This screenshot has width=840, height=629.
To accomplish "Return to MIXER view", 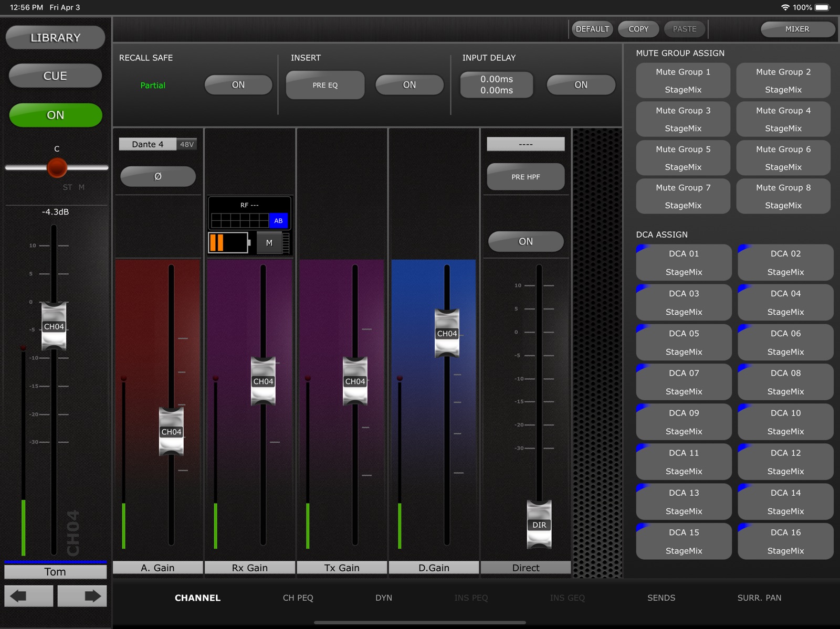I will 797,29.
